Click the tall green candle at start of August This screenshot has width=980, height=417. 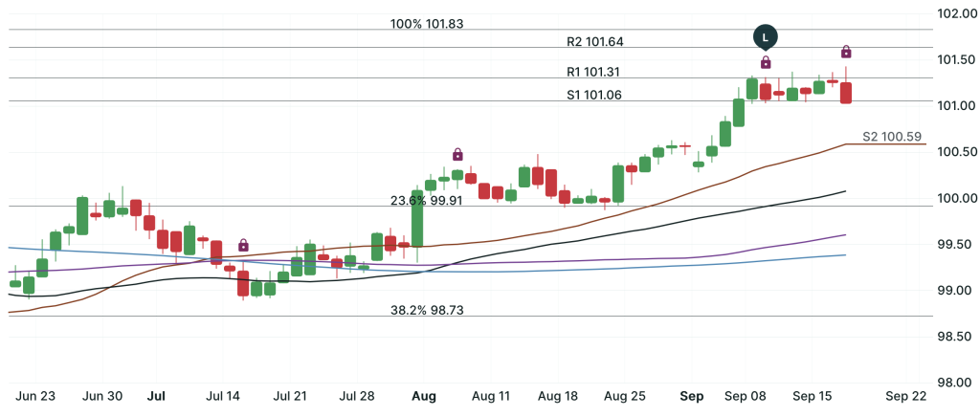pyautogui.click(x=417, y=219)
